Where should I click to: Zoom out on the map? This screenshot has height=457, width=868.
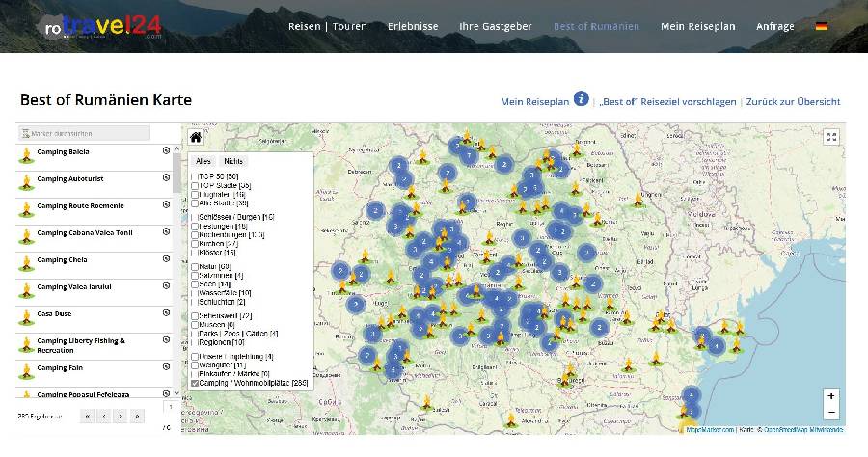pos(831,412)
